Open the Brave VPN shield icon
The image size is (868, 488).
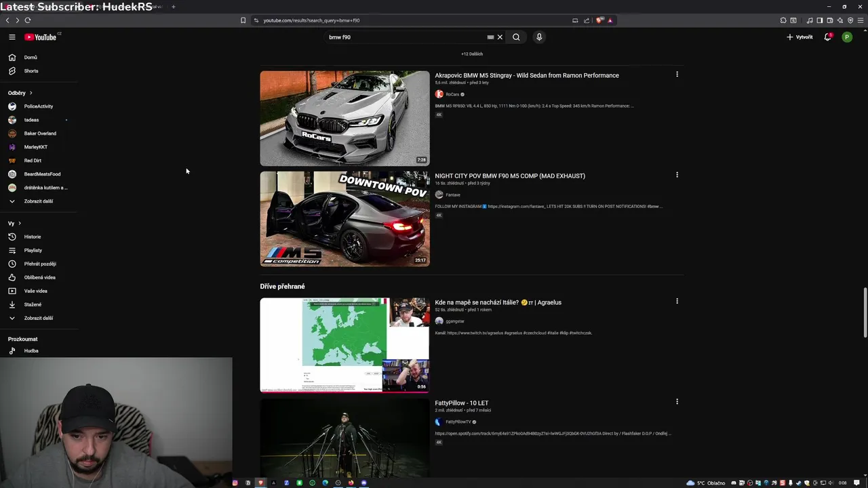[x=850, y=20]
